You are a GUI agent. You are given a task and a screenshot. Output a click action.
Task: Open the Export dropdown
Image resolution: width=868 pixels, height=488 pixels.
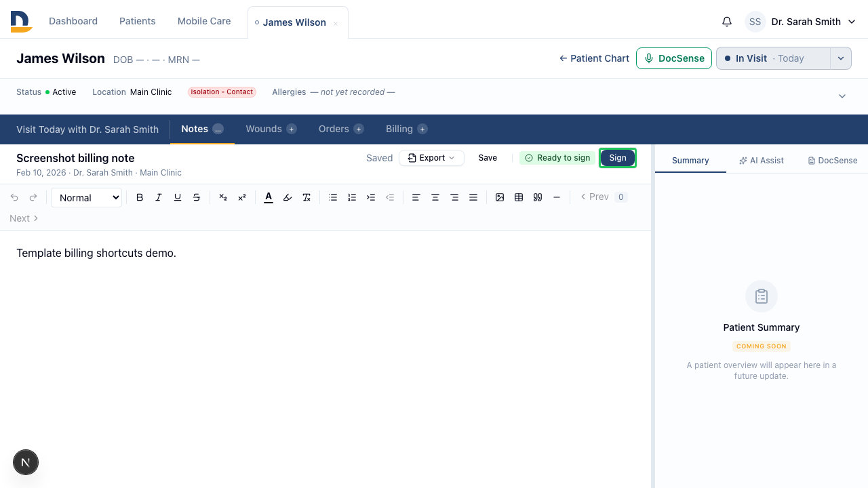[x=431, y=158]
